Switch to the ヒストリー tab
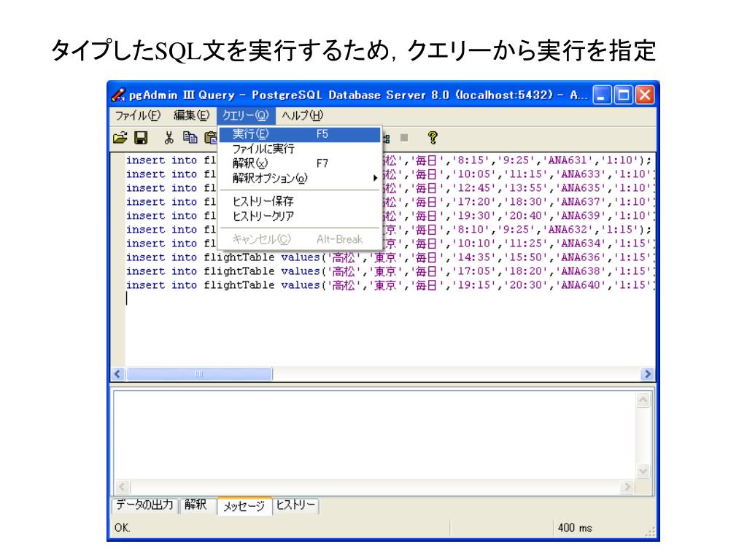The height and width of the screenshot is (560, 747). pos(296,505)
